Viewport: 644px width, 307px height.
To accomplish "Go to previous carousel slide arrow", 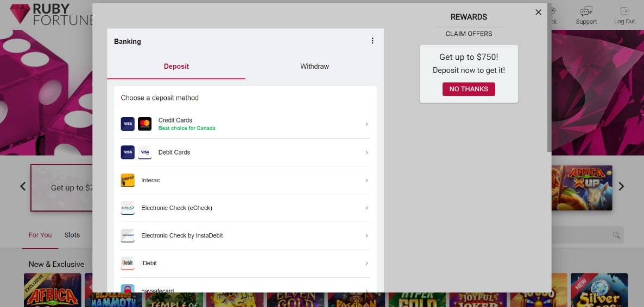I will point(23,187).
